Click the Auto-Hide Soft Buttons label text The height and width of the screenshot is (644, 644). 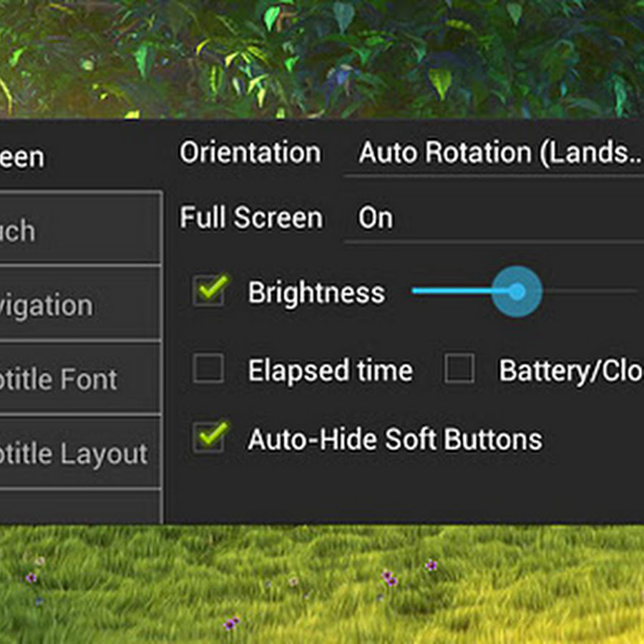click(x=394, y=439)
